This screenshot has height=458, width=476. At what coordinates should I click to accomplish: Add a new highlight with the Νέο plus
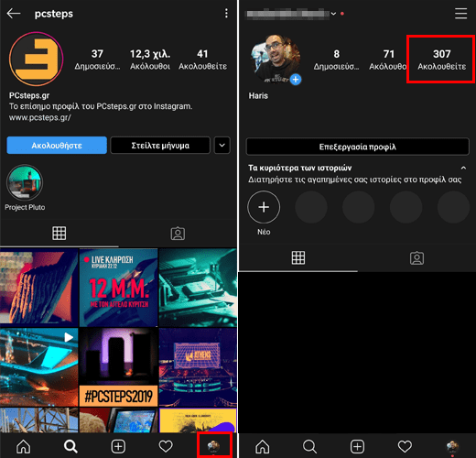coord(264,207)
